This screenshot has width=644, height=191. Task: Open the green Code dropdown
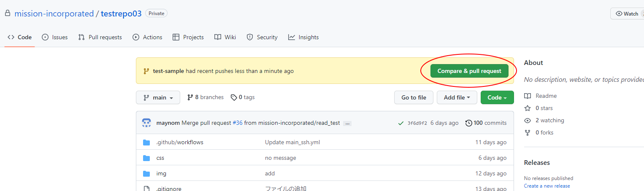click(x=497, y=97)
